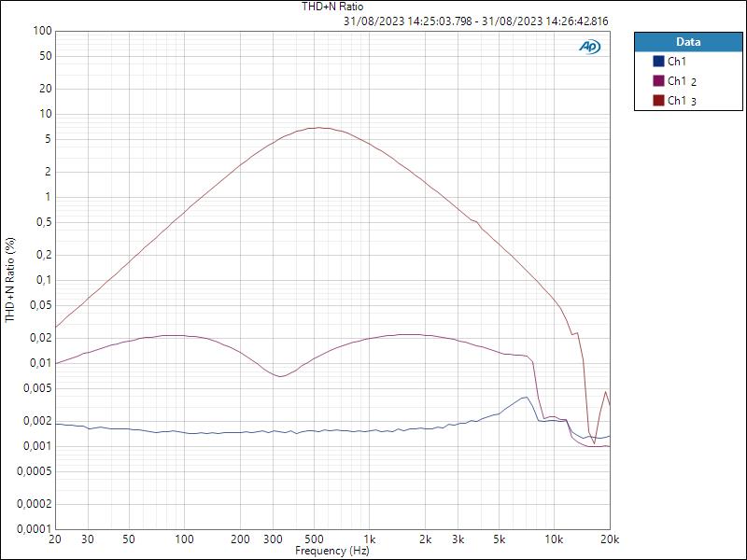
Task: Select the dark-red distortion curve peak
Action: pos(317,128)
